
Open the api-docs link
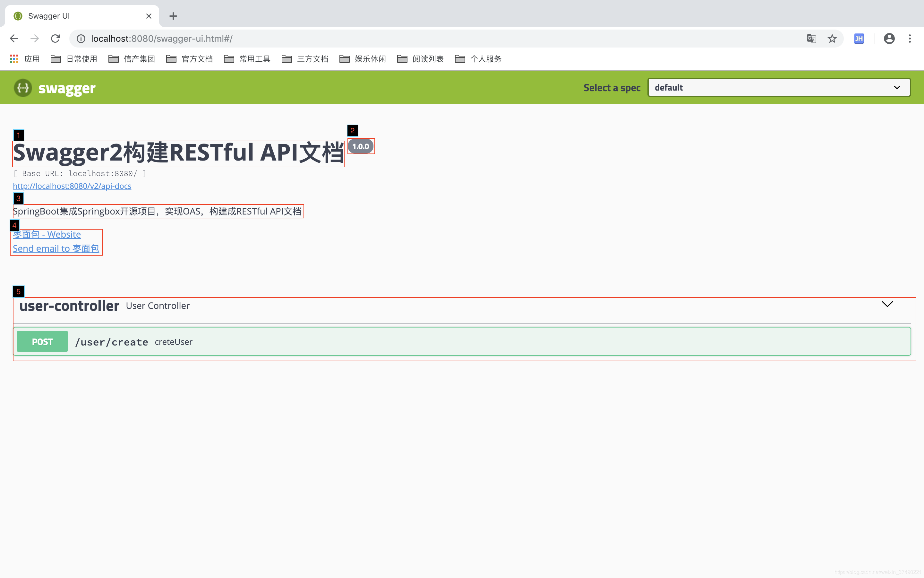(x=72, y=186)
